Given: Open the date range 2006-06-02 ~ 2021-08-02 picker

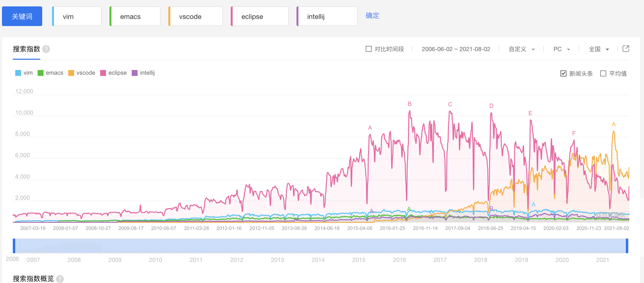Looking at the screenshot, I should click(456, 49).
